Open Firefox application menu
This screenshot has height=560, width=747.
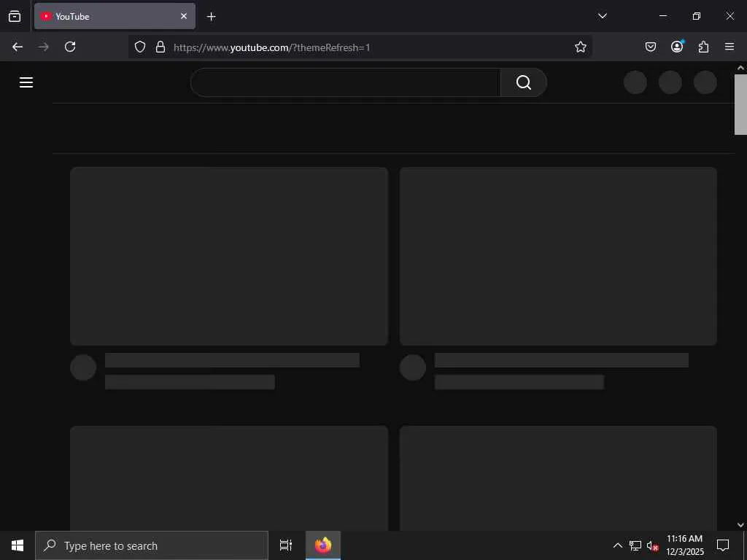729,47
